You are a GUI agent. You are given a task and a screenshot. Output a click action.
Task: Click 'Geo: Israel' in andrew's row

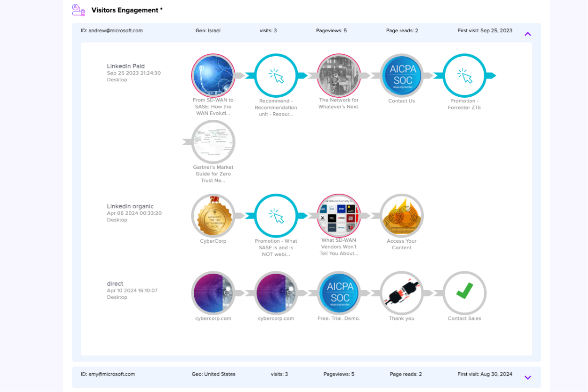208,31
